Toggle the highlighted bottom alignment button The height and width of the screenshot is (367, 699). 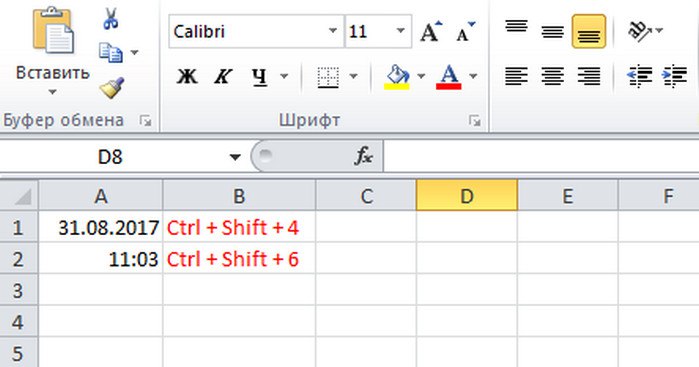(589, 31)
